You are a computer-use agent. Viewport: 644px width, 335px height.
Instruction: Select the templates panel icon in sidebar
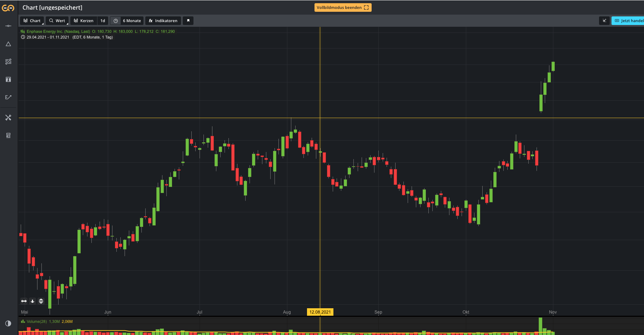coord(8,135)
